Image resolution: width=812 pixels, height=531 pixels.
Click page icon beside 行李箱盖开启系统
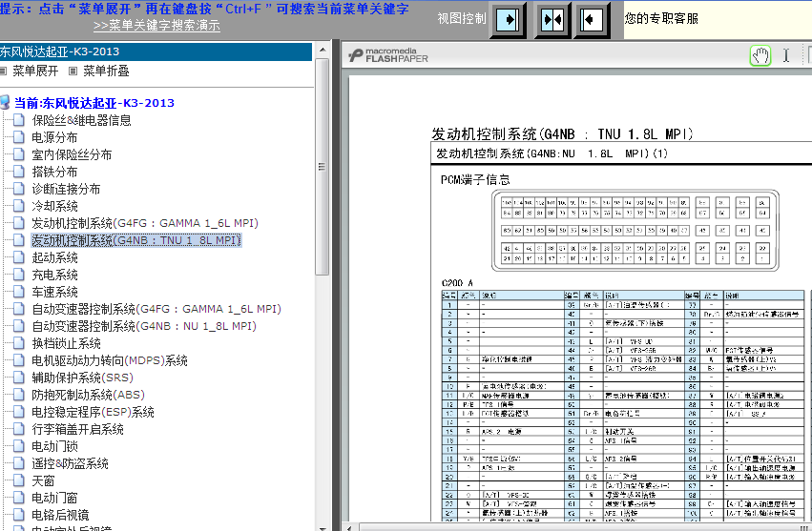19,429
